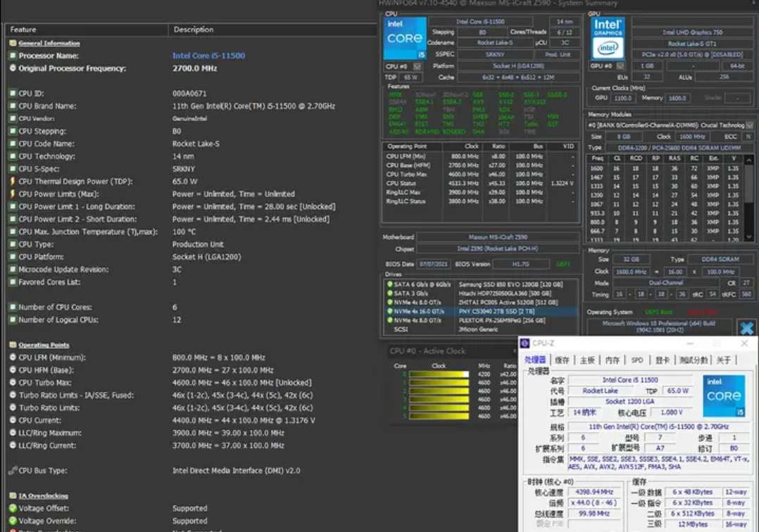Click the green status icon for Voltage Offset
The height and width of the screenshot is (532, 759).
[13, 508]
